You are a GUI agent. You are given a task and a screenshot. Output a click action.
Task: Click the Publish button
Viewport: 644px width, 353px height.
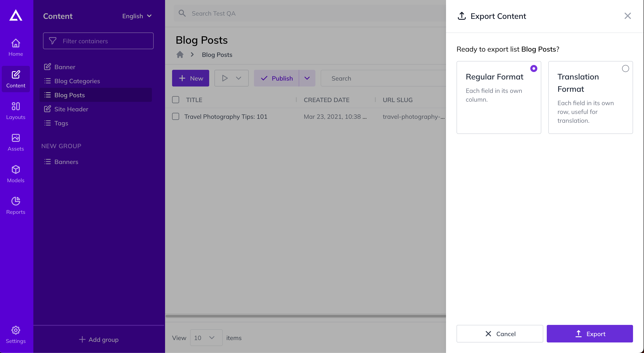tap(276, 78)
